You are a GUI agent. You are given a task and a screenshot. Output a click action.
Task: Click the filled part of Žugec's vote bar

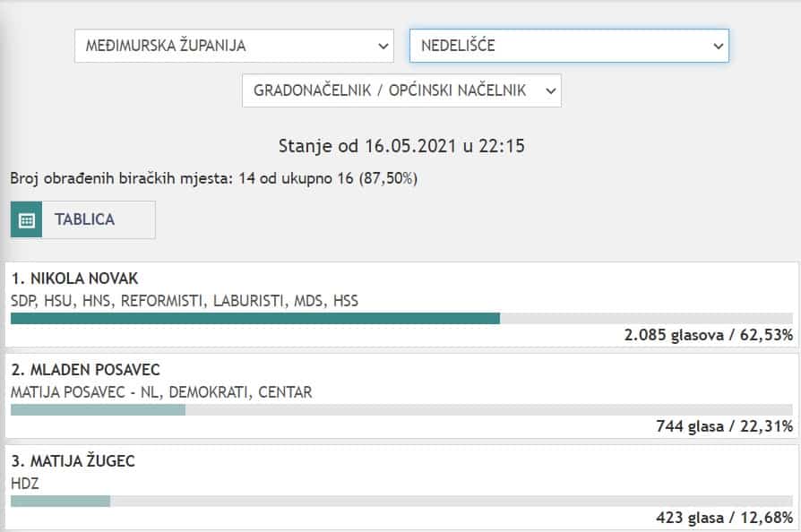coord(60,501)
